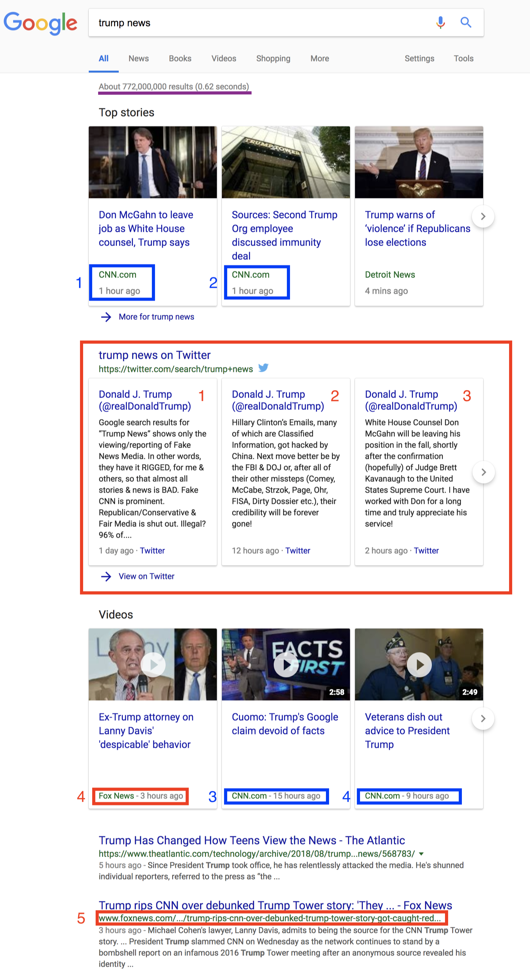Open the twitter.com/search/trump+news URL
This screenshot has height=980, width=530.
coord(176,369)
